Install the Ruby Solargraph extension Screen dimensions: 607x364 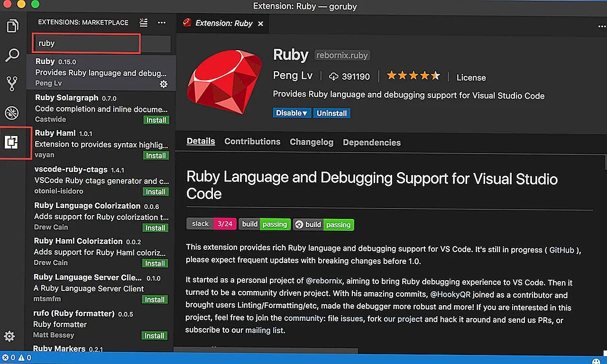tap(156, 120)
